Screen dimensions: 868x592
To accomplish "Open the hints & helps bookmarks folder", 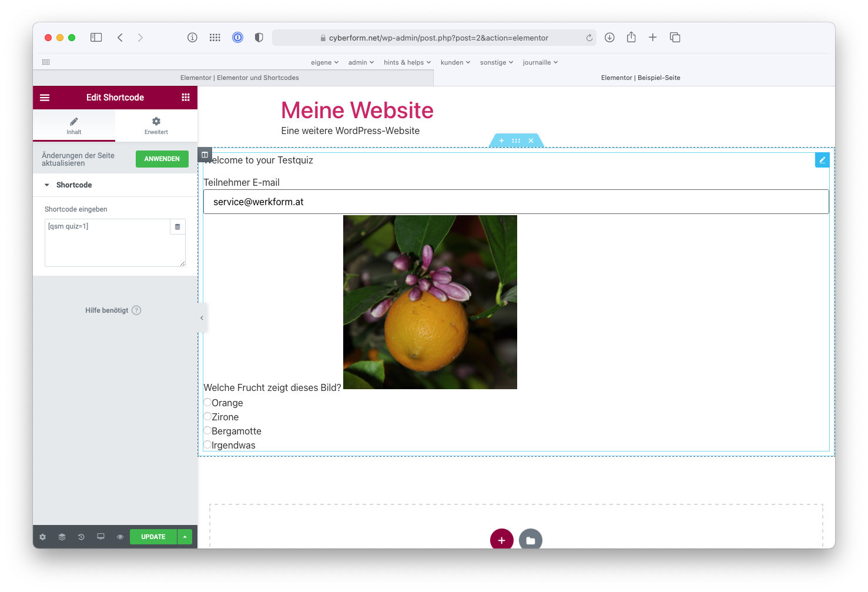I will click(x=407, y=62).
